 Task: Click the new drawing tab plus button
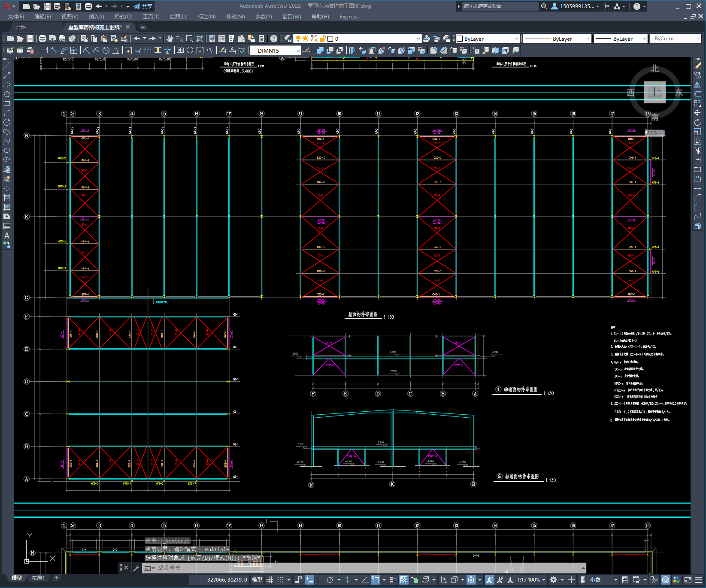tap(143, 27)
